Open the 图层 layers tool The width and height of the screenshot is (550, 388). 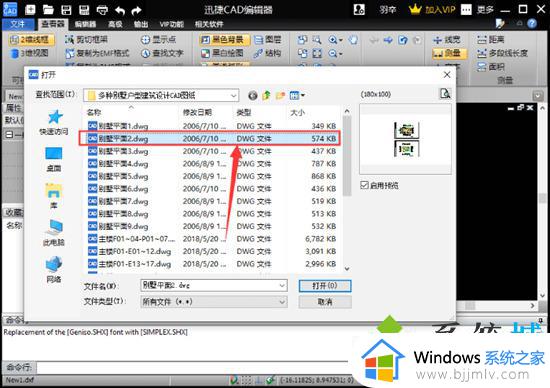(268, 40)
